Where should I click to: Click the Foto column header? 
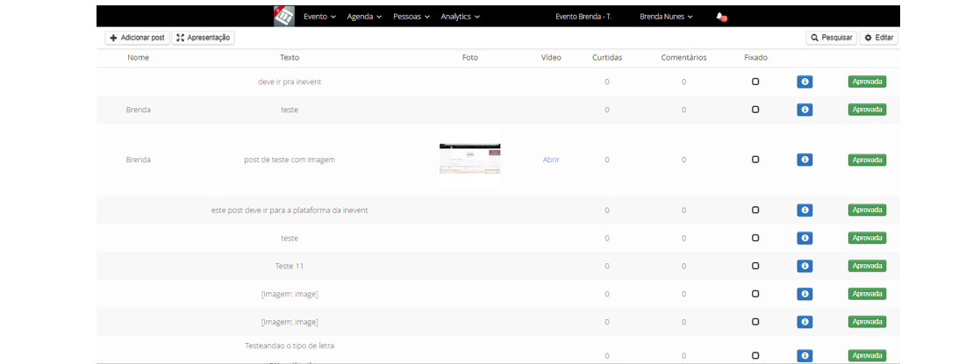tap(470, 57)
